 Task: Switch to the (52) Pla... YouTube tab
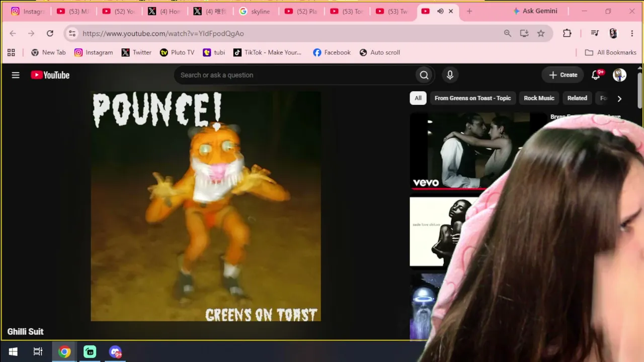click(302, 11)
